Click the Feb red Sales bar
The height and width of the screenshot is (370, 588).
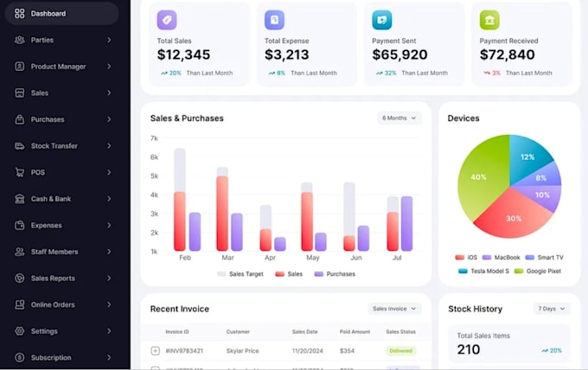180,221
